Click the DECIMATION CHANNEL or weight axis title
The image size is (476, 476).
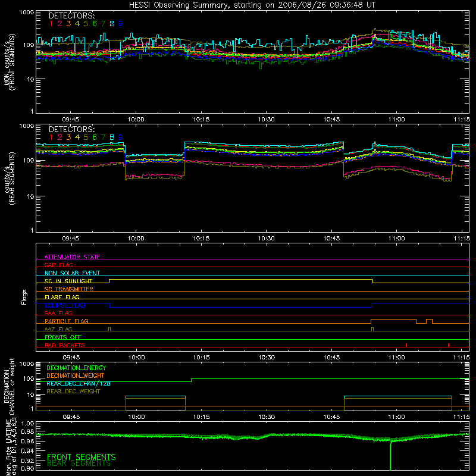click(x=9, y=386)
